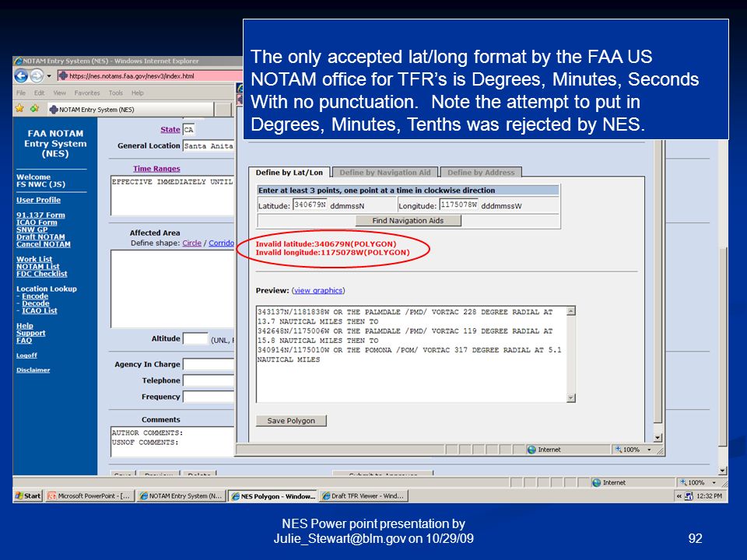Viewport: 747px width, 560px height.
Task: Open the Support link
Action: [x=31, y=333]
